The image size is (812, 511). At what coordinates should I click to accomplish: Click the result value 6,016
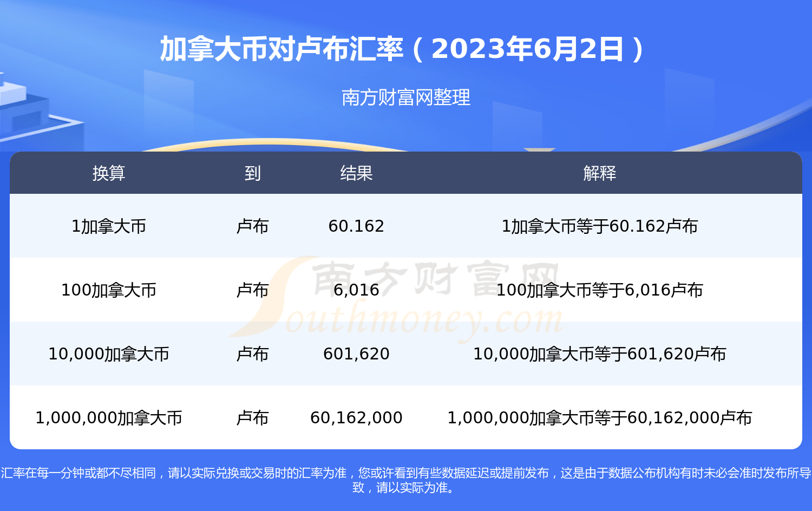(356, 290)
